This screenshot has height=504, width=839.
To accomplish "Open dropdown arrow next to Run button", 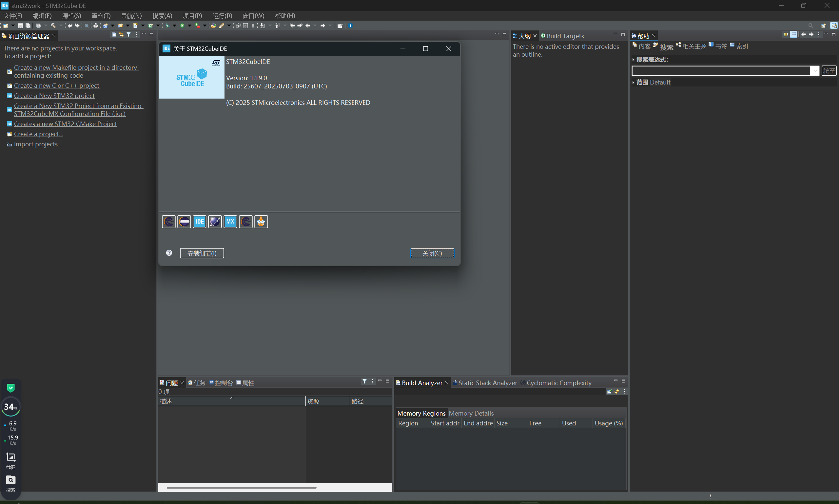I will (x=190, y=26).
